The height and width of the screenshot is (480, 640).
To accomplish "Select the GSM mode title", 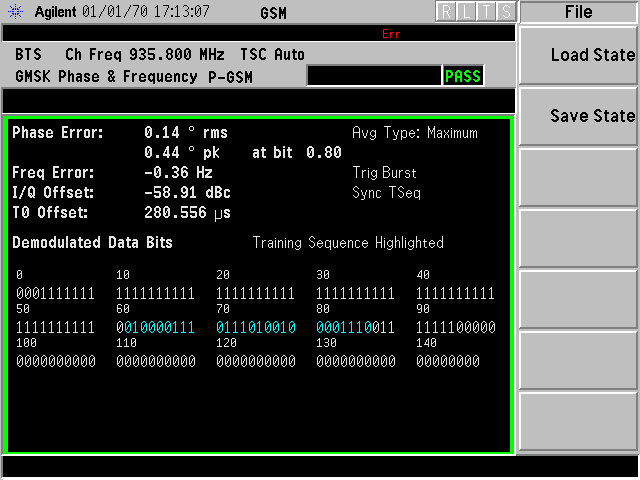I will [x=275, y=13].
